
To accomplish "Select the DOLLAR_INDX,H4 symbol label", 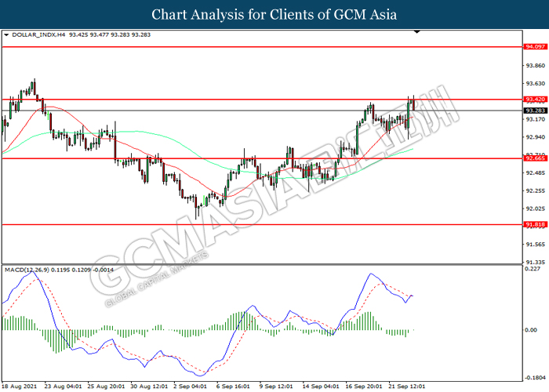I will [38, 34].
